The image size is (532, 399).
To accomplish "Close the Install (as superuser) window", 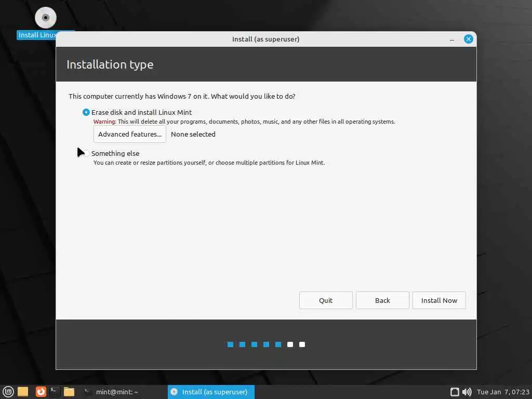I will 468,39.
